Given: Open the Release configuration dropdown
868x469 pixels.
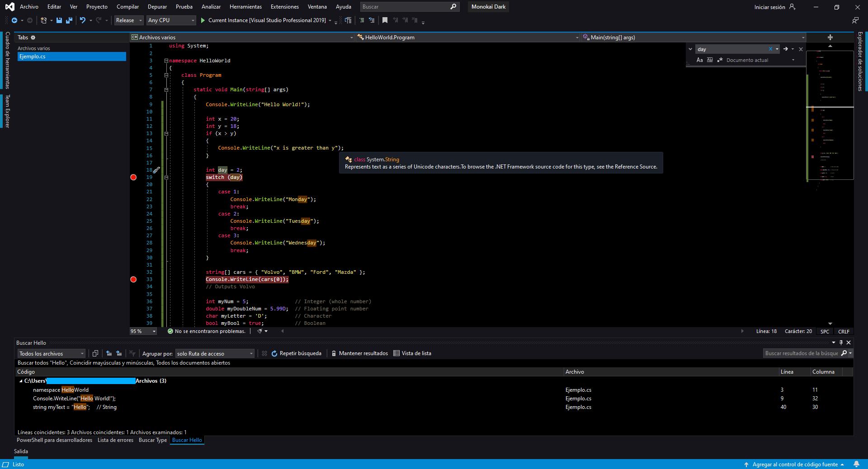Looking at the screenshot, I should click(x=129, y=20).
